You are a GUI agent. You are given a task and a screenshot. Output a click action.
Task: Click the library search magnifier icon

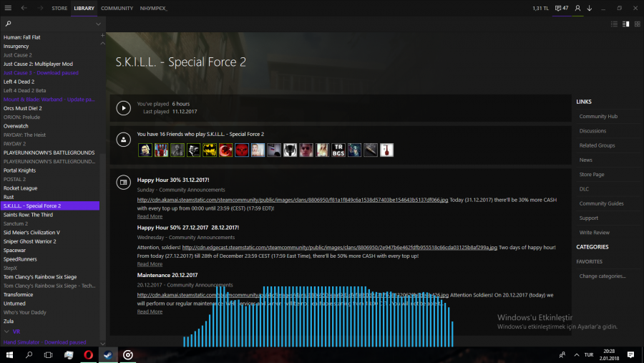click(x=8, y=24)
